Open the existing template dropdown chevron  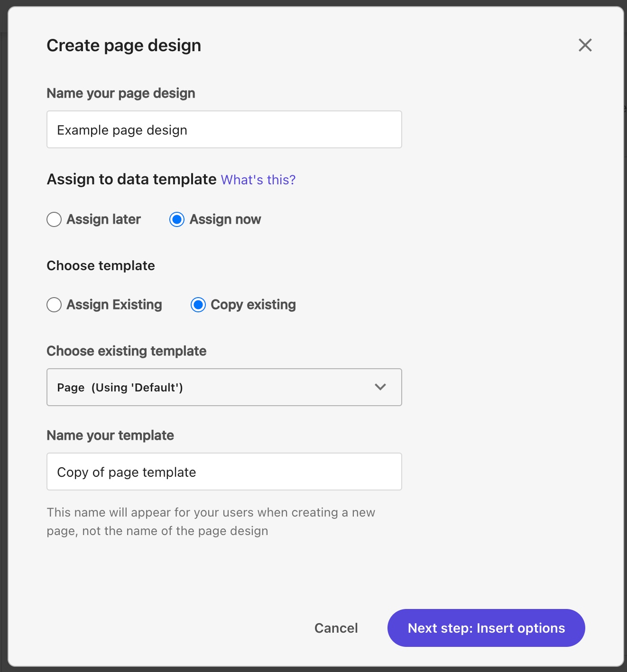pos(379,387)
